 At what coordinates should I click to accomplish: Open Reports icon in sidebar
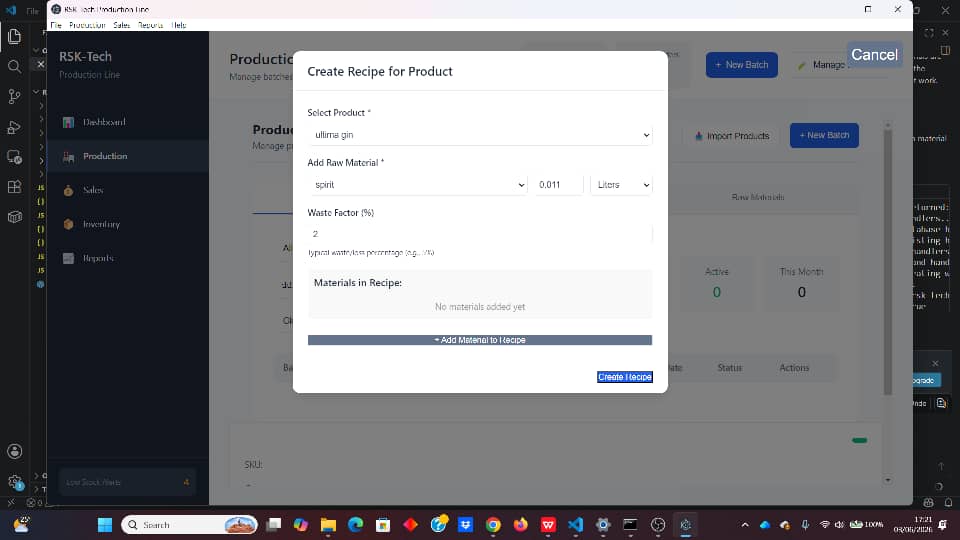pyautogui.click(x=69, y=258)
